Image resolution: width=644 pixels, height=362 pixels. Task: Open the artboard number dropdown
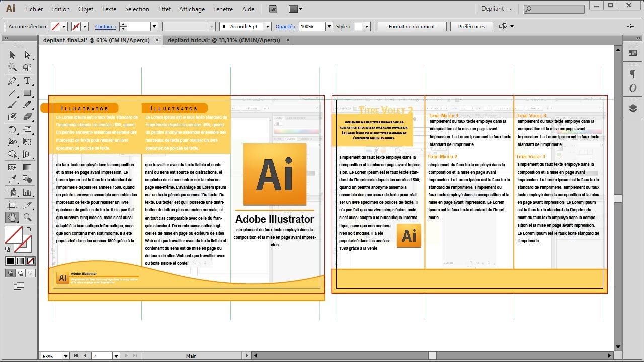click(116, 356)
